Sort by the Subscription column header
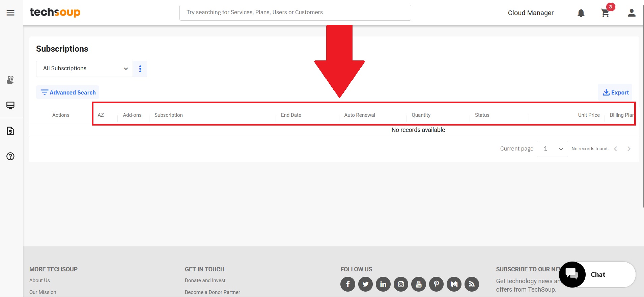 pos(169,115)
